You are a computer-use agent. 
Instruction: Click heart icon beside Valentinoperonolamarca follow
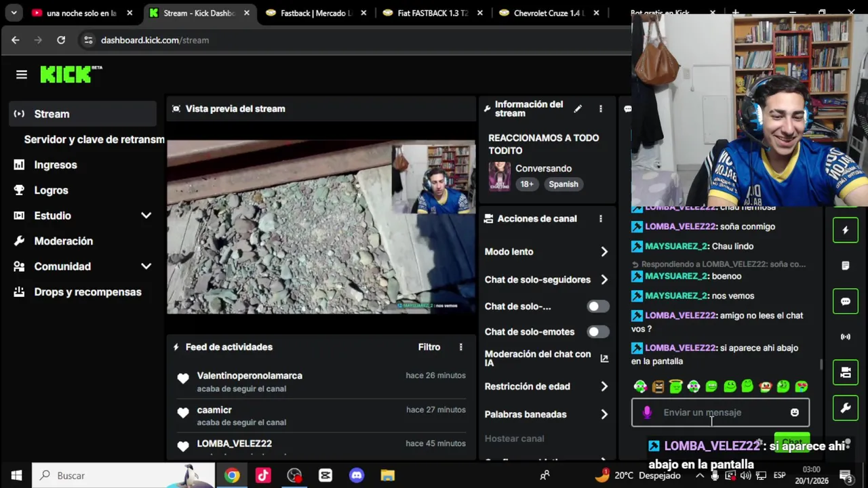[x=182, y=379]
